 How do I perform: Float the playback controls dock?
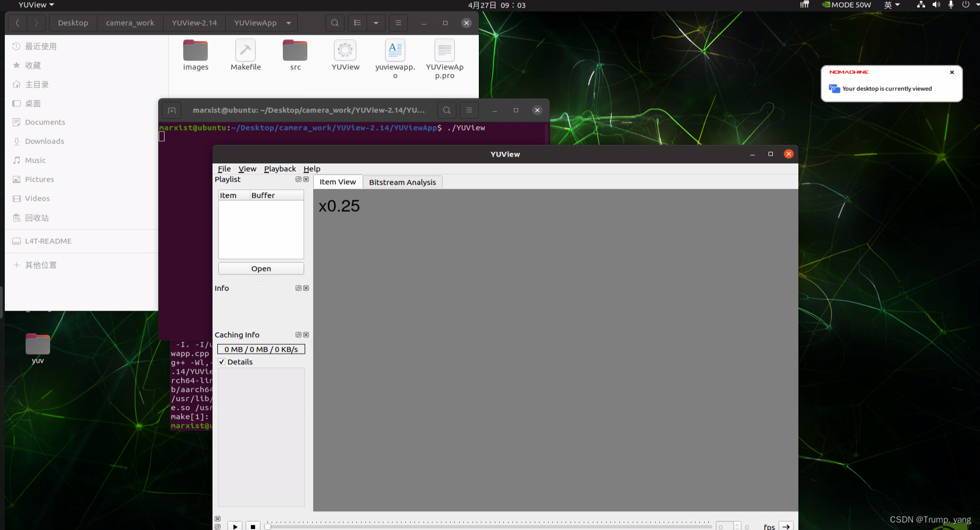[217, 527]
